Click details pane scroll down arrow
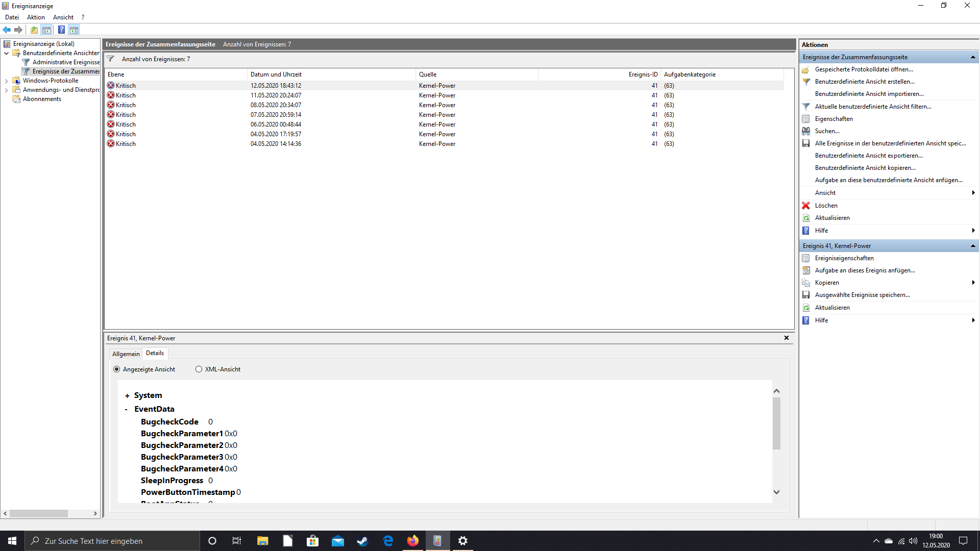This screenshot has width=980, height=551. click(776, 492)
